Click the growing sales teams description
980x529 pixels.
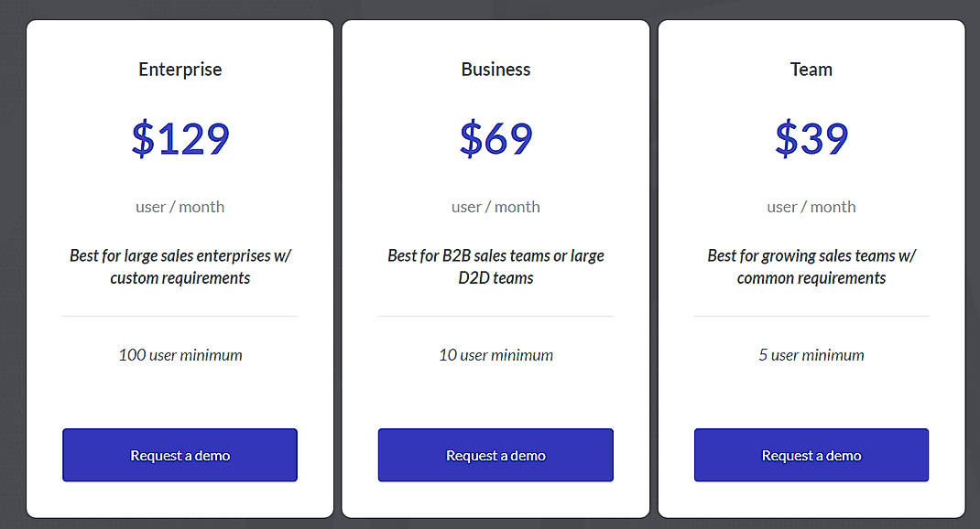tap(811, 266)
